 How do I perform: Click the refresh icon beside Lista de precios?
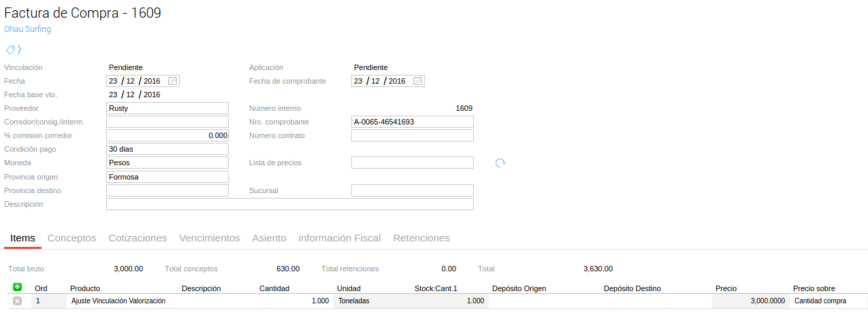click(500, 163)
